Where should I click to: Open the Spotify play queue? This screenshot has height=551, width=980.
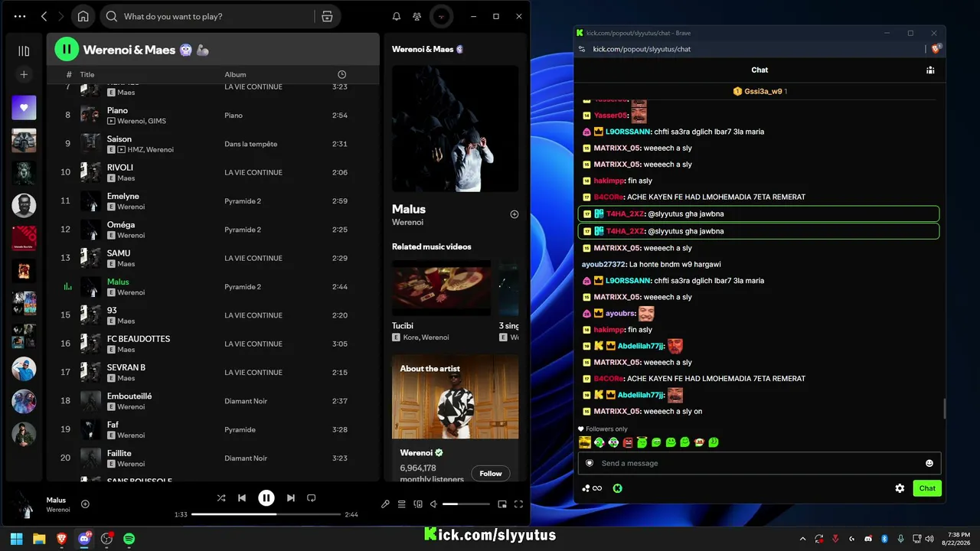(401, 504)
